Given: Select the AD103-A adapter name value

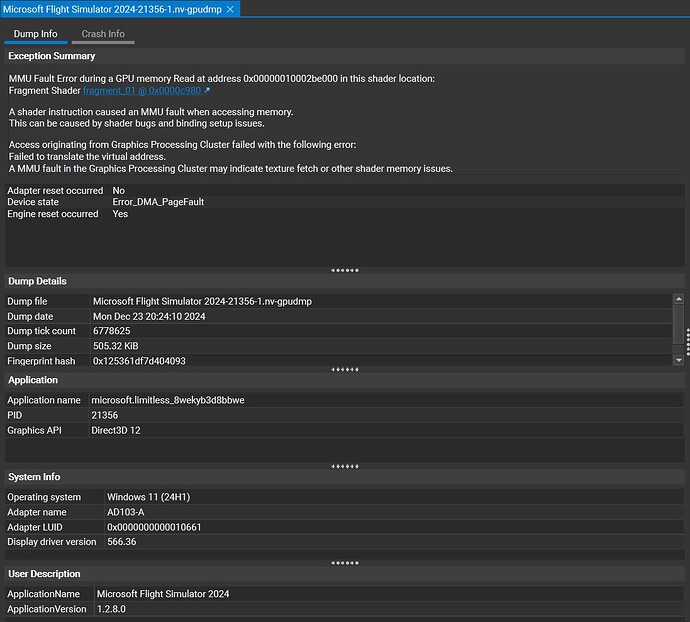Looking at the screenshot, I should point(125,512).
